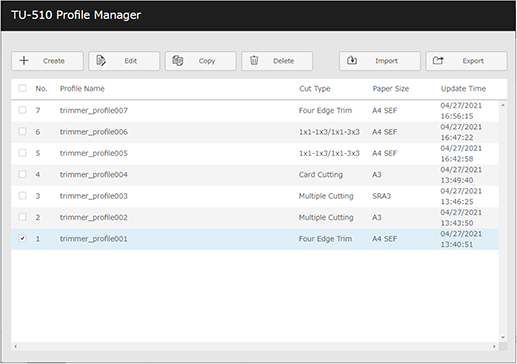Click the horizontal scrollbar right arrow
The width and height of the screenshot is (517, 364).
coord(494,346)
